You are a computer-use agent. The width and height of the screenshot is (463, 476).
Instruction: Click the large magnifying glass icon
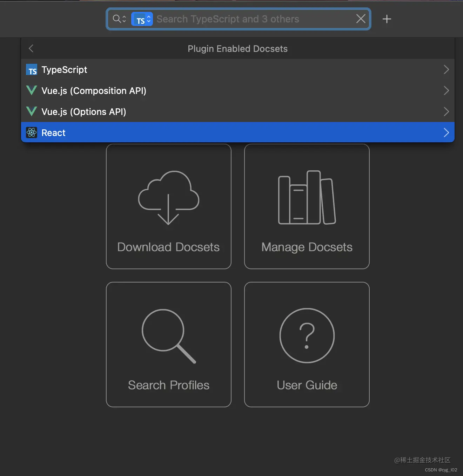click(x=169, y=336)
